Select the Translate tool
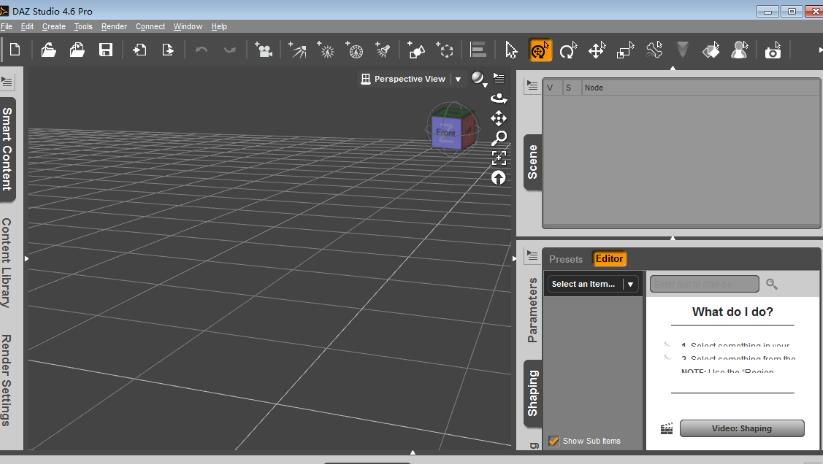The width and height of the screenshot is (823, 464). point(597,50)
